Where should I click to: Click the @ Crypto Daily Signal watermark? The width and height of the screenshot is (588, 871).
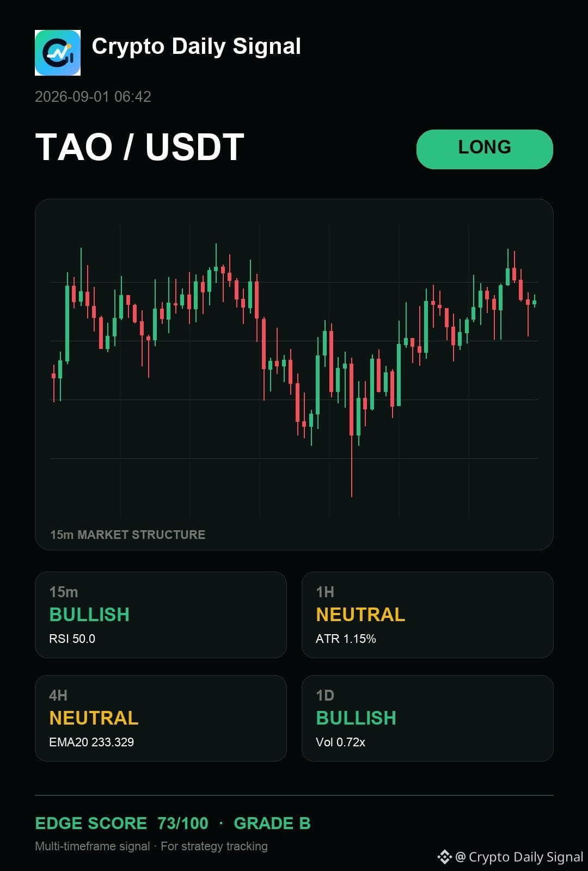[519, 857]
